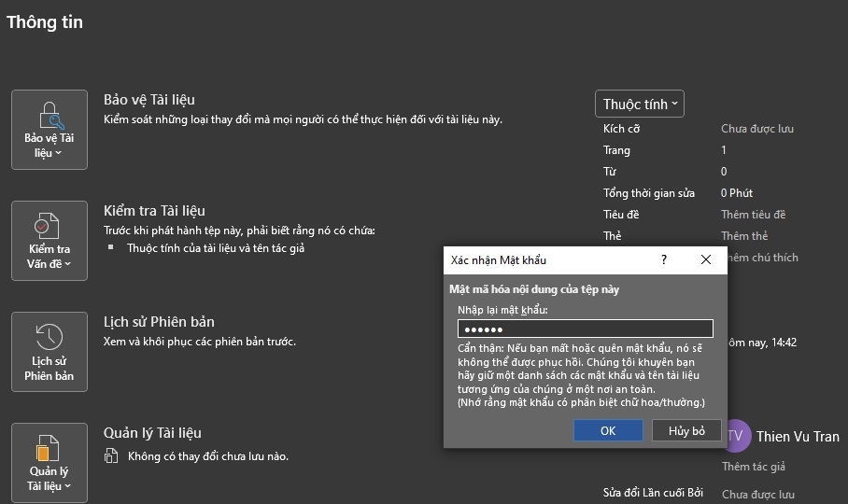Click the Kiểm tra Vấn đề document icon
The image size is (848, 504).
[x=49, y=225]
